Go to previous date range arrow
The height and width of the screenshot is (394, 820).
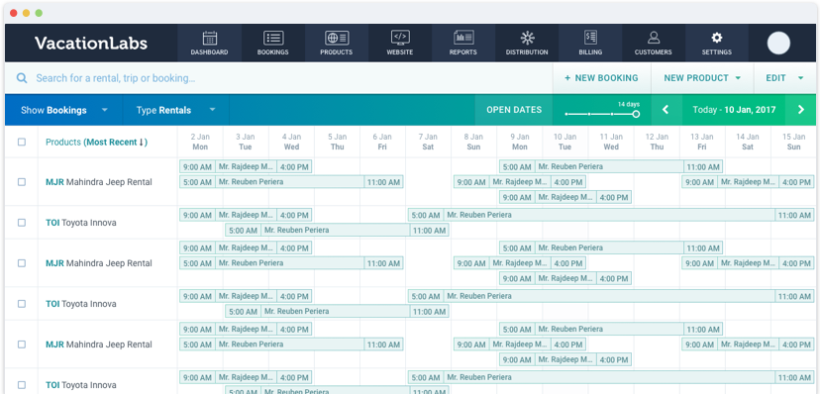point(666,110)
